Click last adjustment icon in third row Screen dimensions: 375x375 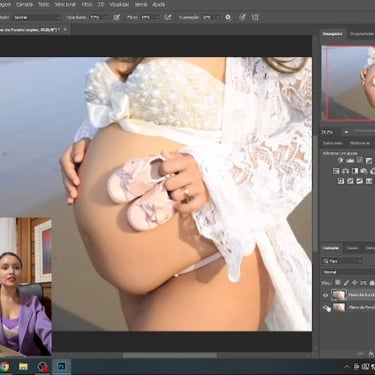pyautogui.click(x=369, y=181)
